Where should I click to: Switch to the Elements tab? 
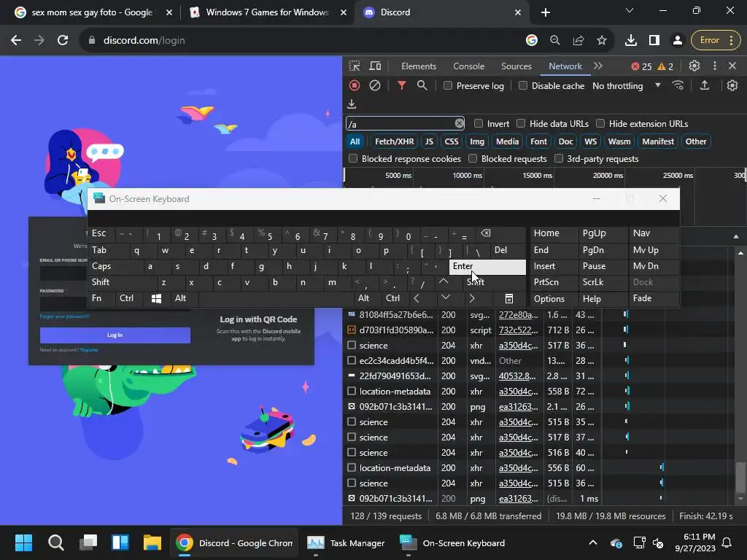[x=419, y=66]
